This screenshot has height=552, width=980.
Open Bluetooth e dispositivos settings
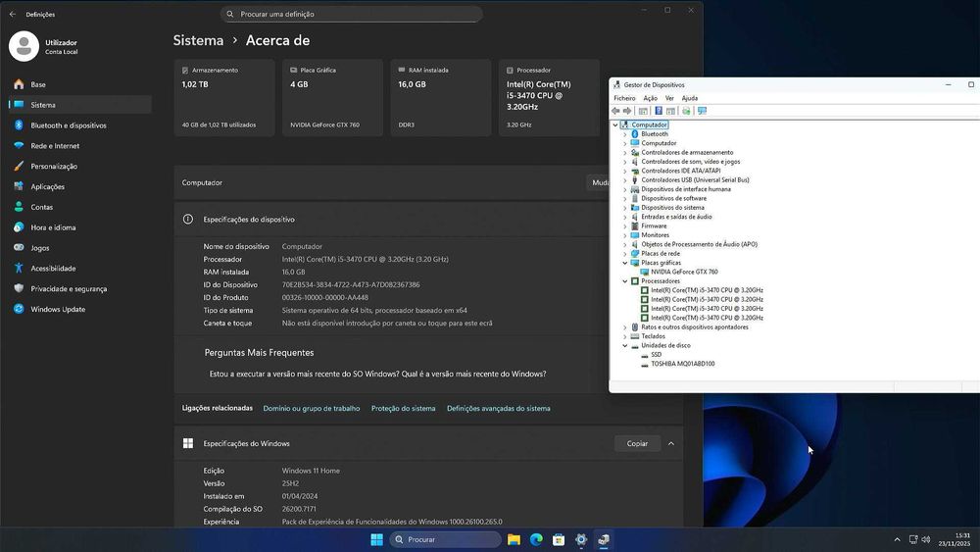coord(80,125)
